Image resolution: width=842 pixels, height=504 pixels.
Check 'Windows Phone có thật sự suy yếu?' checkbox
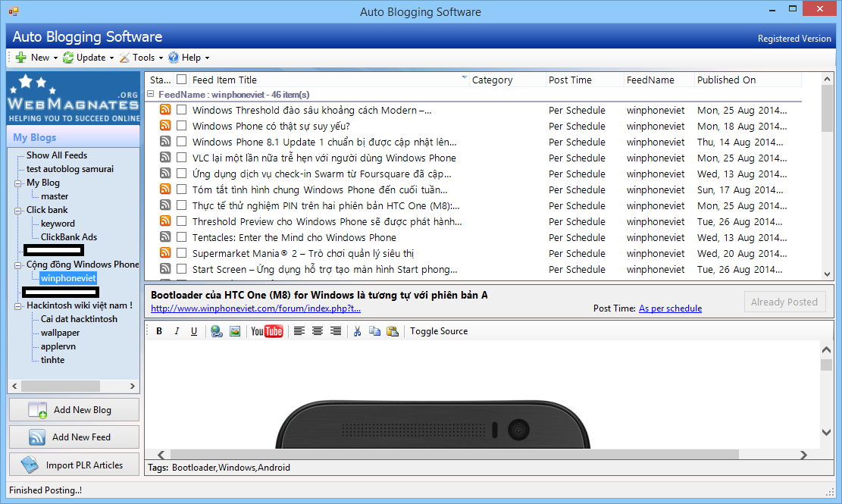click(181, 126)
